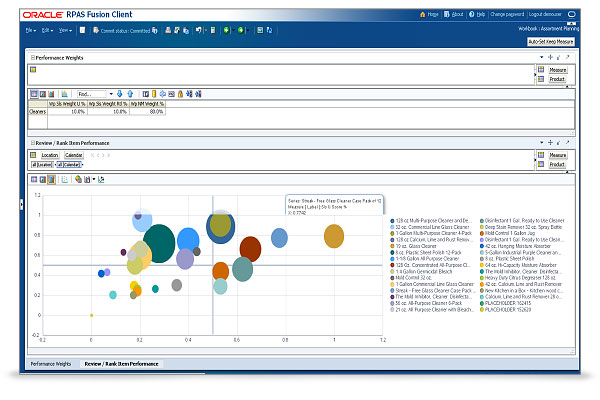Click the blue find-previous up arrow
Image resolution: width=600 pixels, height=400 pixels.
pyautogui.click(x=130, y=94)
